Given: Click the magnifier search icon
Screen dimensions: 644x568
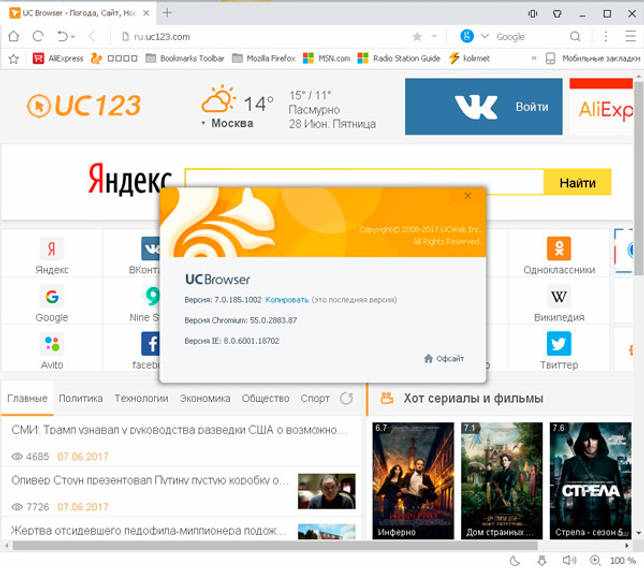Looking at the screenshot, I should pyautogui.click(x=575, y=37).
